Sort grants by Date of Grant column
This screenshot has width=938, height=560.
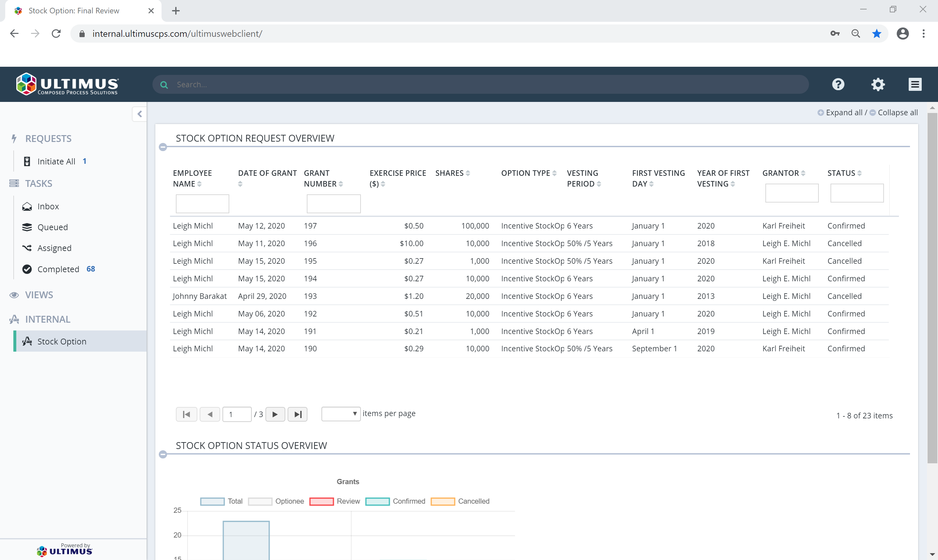click(x=240, y=184)
